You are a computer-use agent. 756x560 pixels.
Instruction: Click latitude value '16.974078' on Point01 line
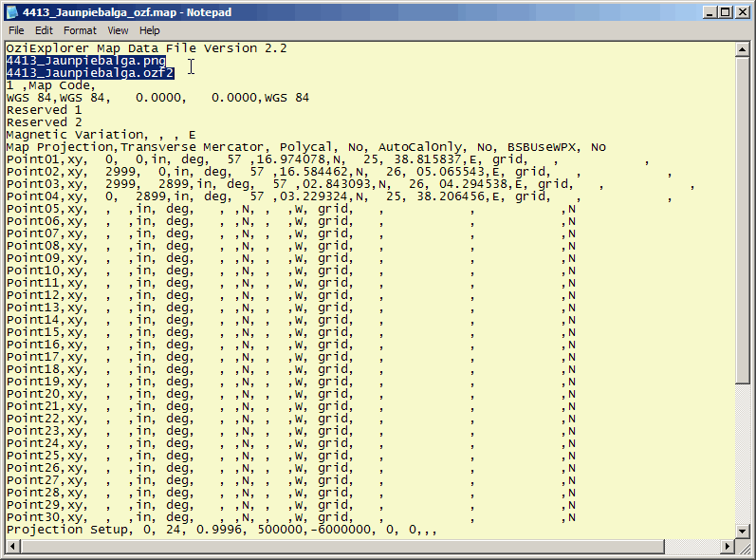pos(290,159)
